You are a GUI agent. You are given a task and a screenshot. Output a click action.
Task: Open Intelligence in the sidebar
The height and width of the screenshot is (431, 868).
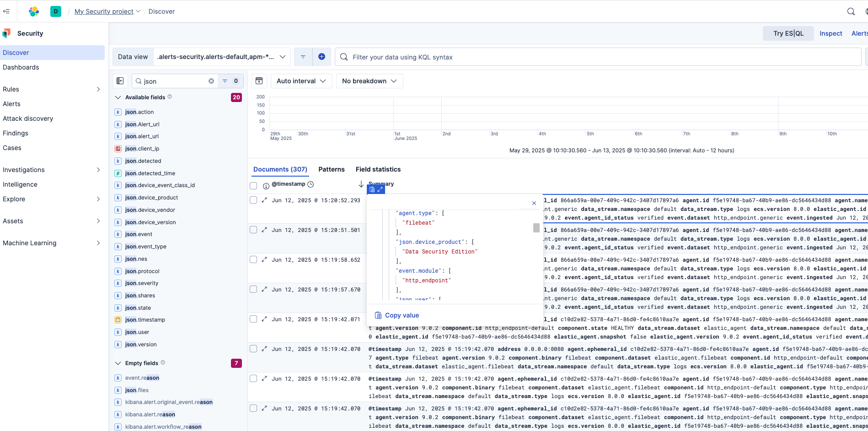pos(20,184)
